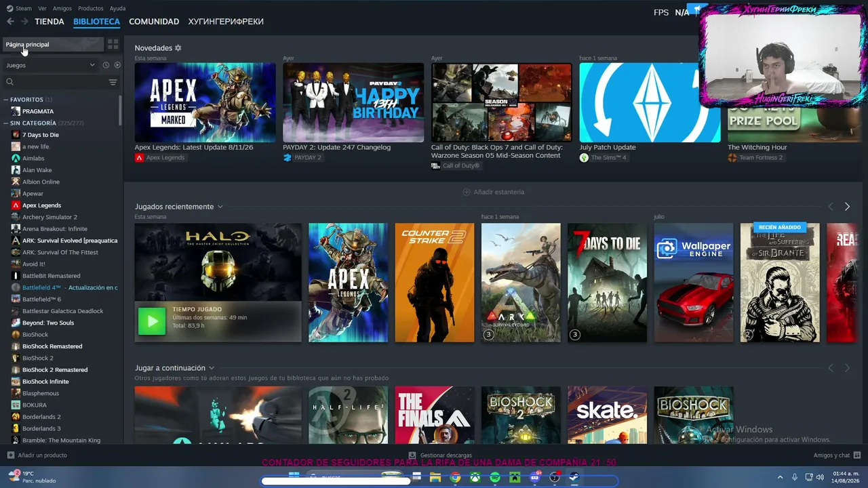
Task: Collapse the FAVORITOS category
Action: click(x=6, y=100)
